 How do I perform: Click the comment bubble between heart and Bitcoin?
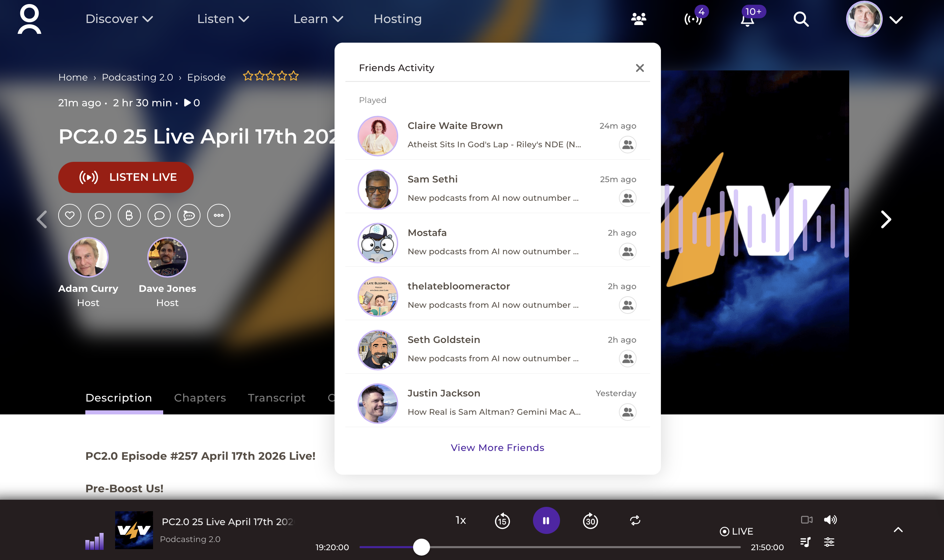[x=100, y=215]
